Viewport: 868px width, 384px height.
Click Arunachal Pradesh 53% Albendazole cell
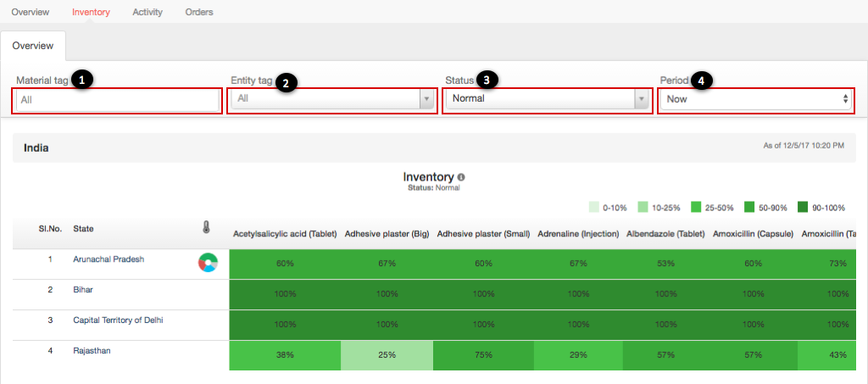(665, 264)
